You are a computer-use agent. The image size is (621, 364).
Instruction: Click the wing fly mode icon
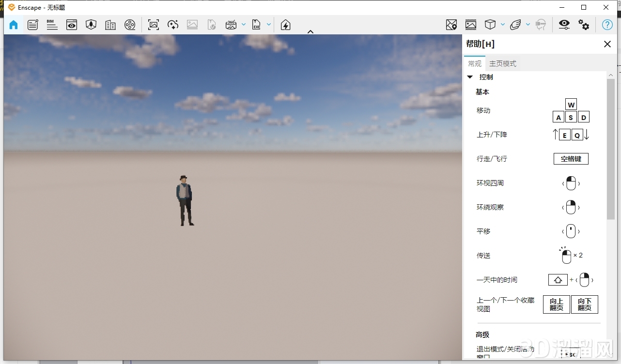coord(515,25)
